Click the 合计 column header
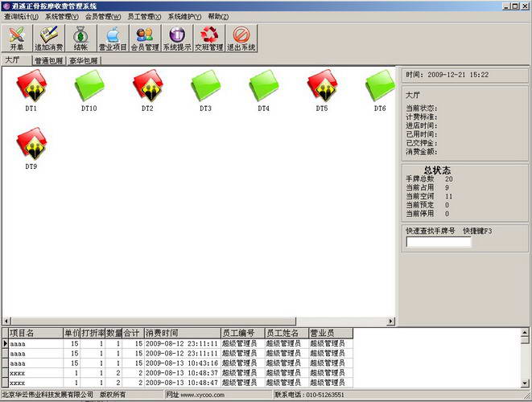Screen dimensions: 532x402 133,333
